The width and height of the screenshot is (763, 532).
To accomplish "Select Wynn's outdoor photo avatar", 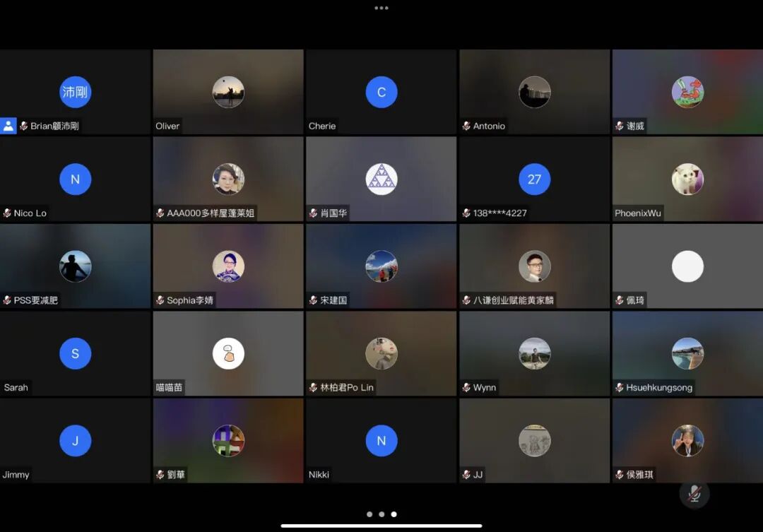I will 535,353.
